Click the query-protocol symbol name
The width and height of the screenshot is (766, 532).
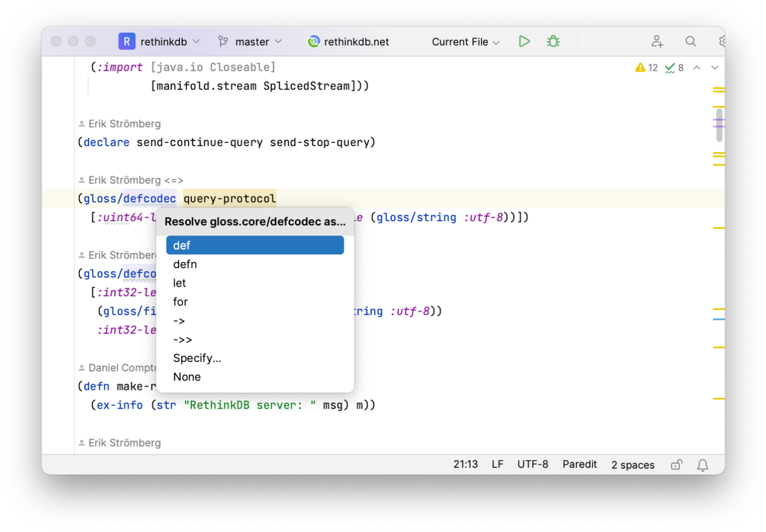tap(230, 199)
